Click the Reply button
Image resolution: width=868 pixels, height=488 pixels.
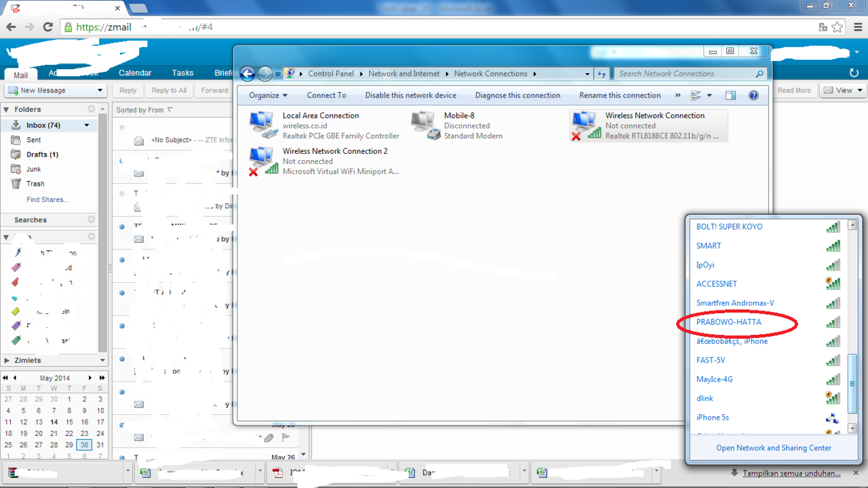[x=127, y=90]
